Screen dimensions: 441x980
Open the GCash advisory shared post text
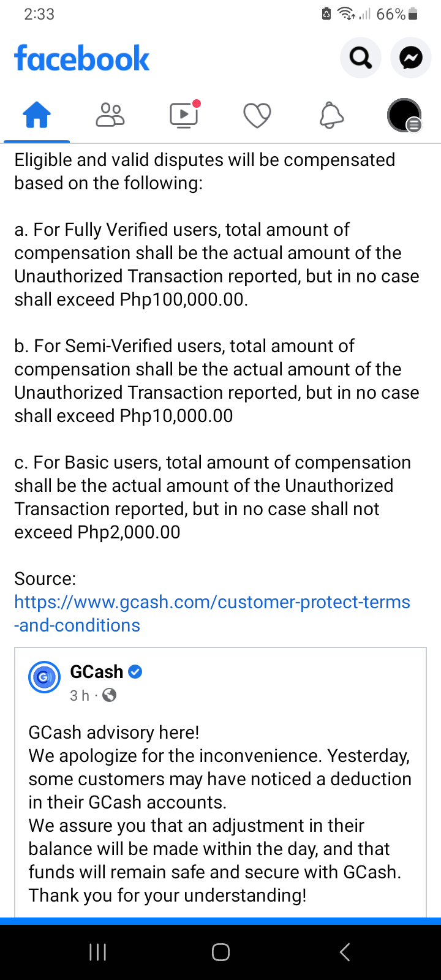[x=220, y=813]
